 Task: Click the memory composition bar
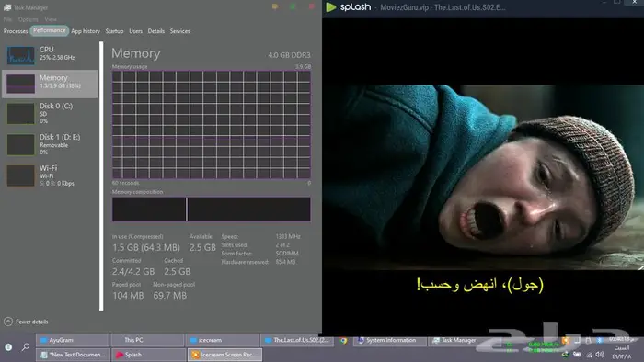point(211,209)
